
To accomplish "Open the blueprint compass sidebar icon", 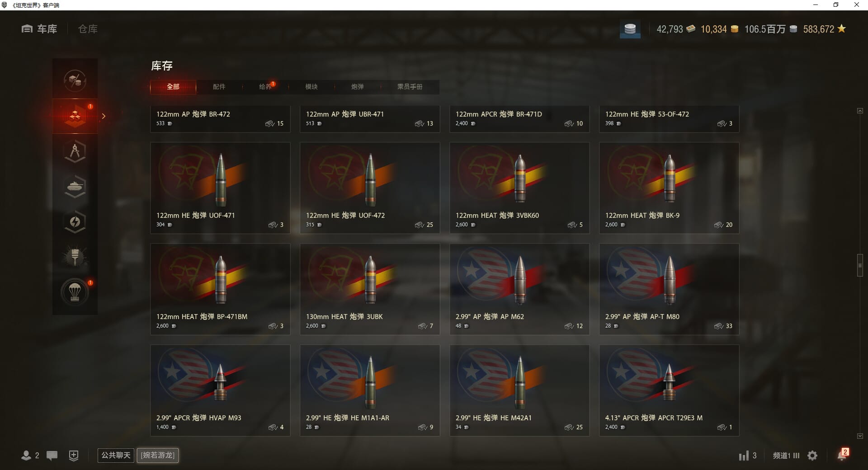I will (x=75, y=151).
